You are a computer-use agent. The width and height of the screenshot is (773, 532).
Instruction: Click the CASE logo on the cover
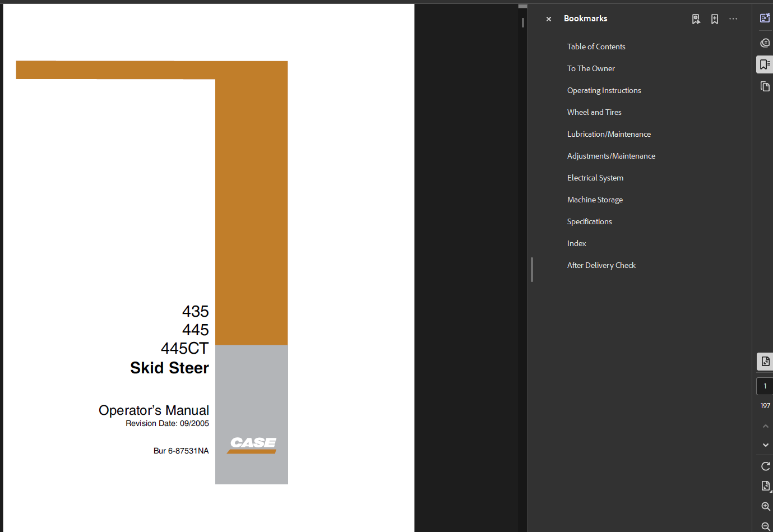[x=253, y=445]
